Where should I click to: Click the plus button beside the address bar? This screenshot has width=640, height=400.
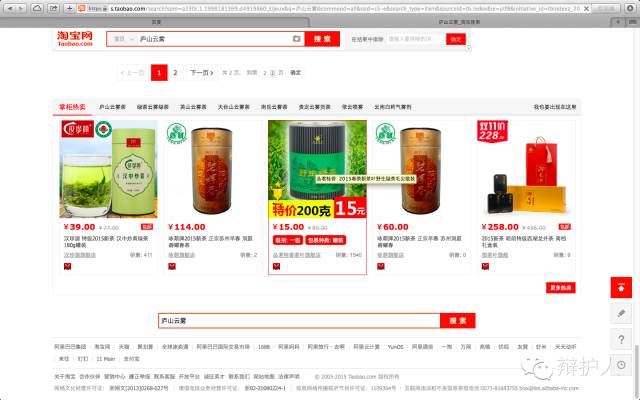[x=69, y=8]
